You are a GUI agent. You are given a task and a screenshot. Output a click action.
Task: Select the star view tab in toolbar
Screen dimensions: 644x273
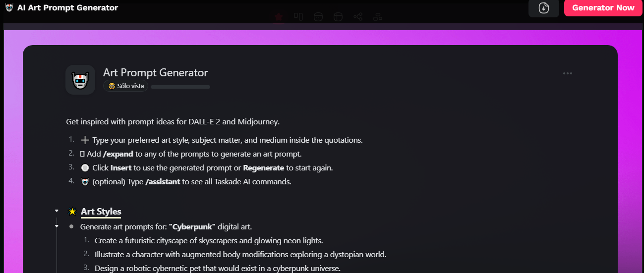click(x=279, y=17)
